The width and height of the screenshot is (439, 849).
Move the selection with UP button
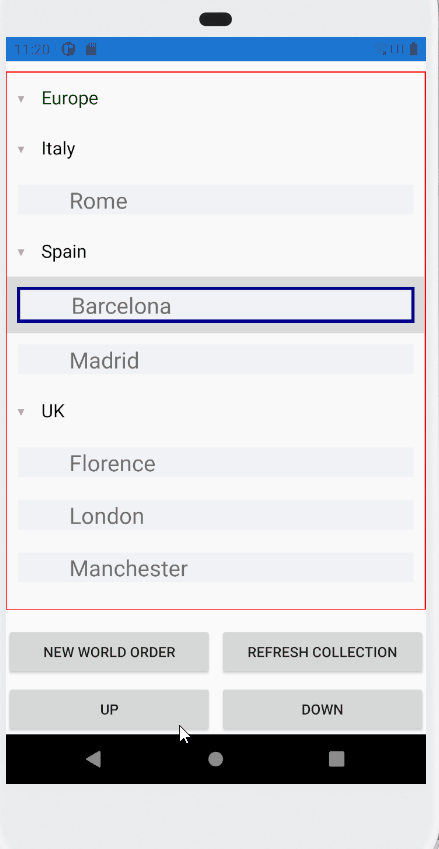point(109,709)
